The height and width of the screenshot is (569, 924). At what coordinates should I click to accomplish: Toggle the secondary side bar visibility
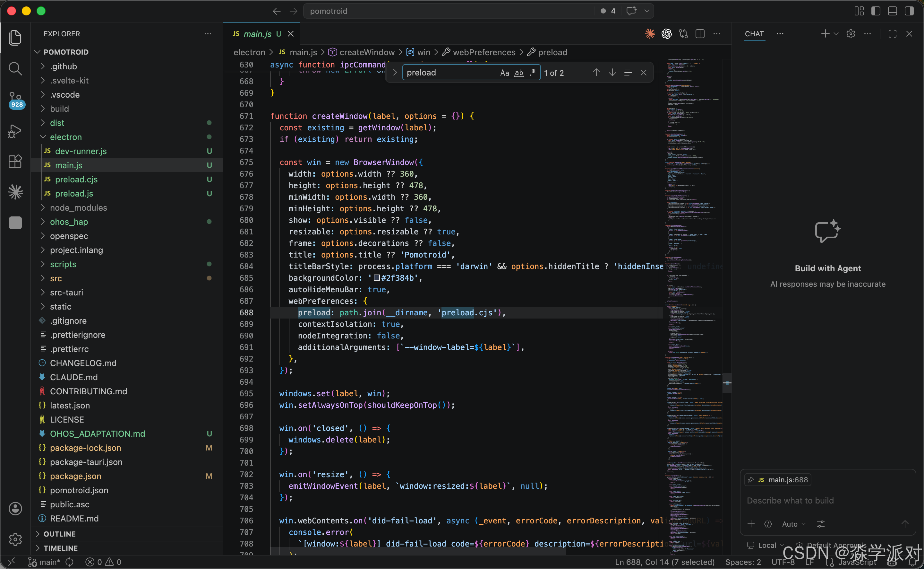pos(909,11)
